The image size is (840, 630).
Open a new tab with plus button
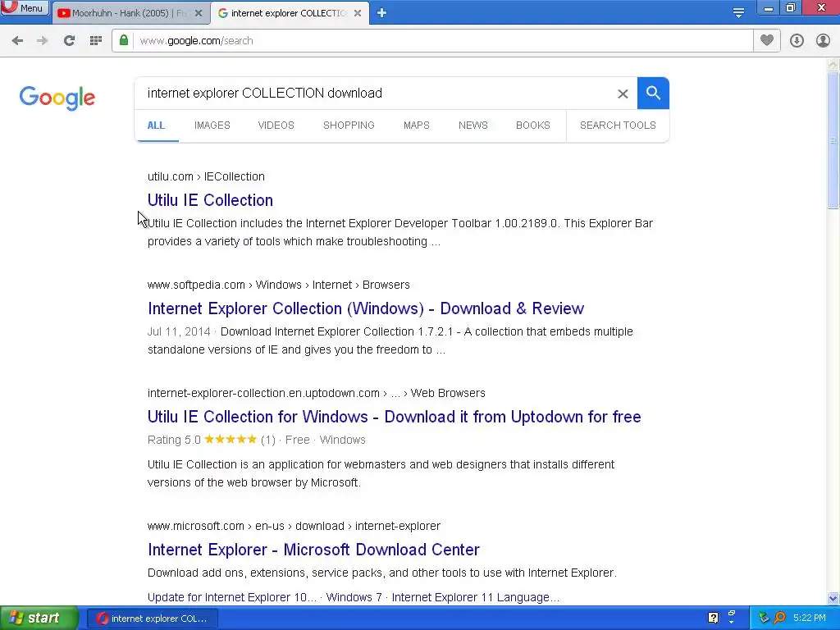point(381,13)
